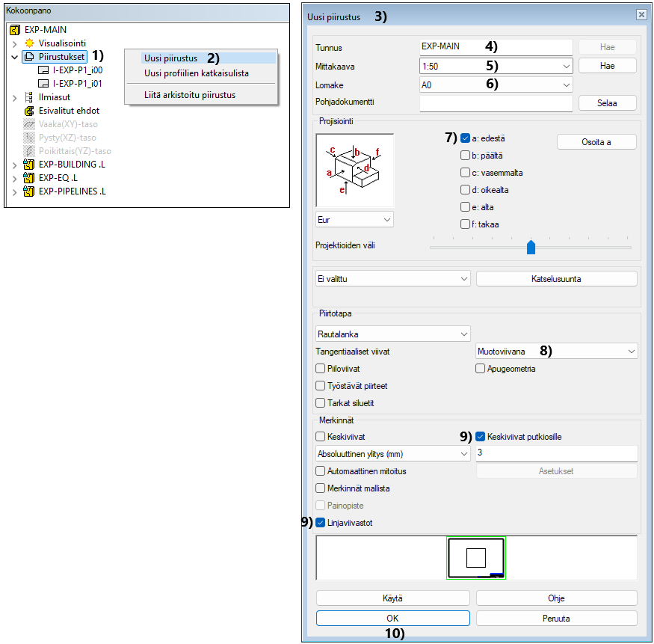Image resolution: width=654 pixels, height=644 pixels.
Task: Toggle the Linjaviivastot checkbox
Action: tap(321, 523)
